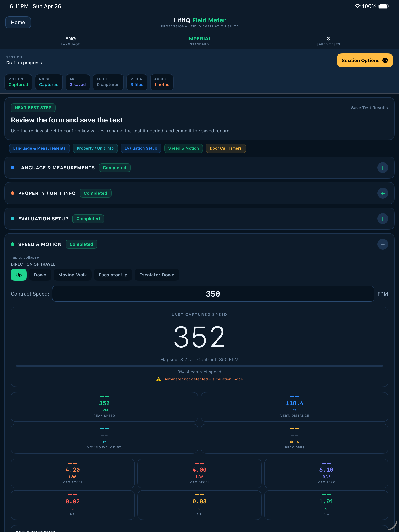Jump to Evaluation Setup tab
Image resolution: width=399 pixels, height=532 pixels.
point(141,148)
